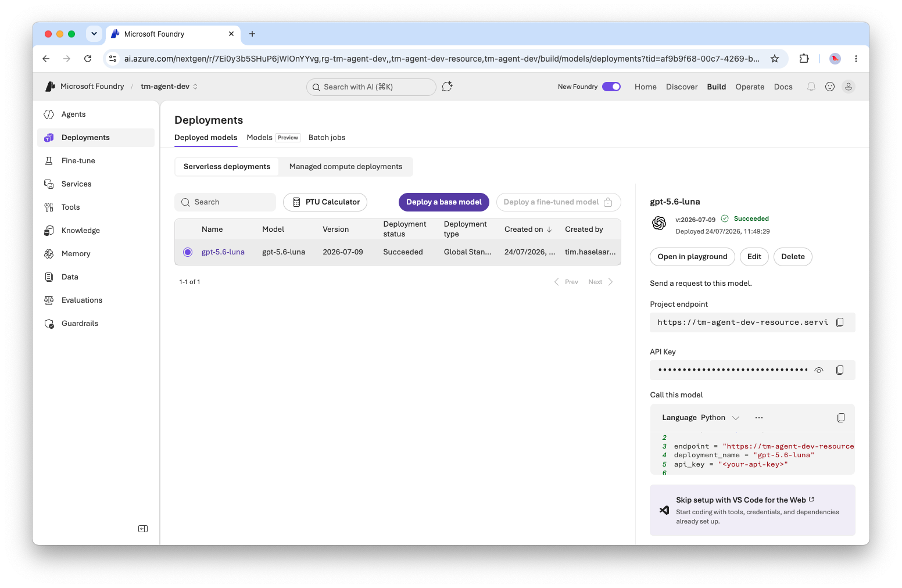
Task: Open Knowledge in the sidebar
Action: 80,231
